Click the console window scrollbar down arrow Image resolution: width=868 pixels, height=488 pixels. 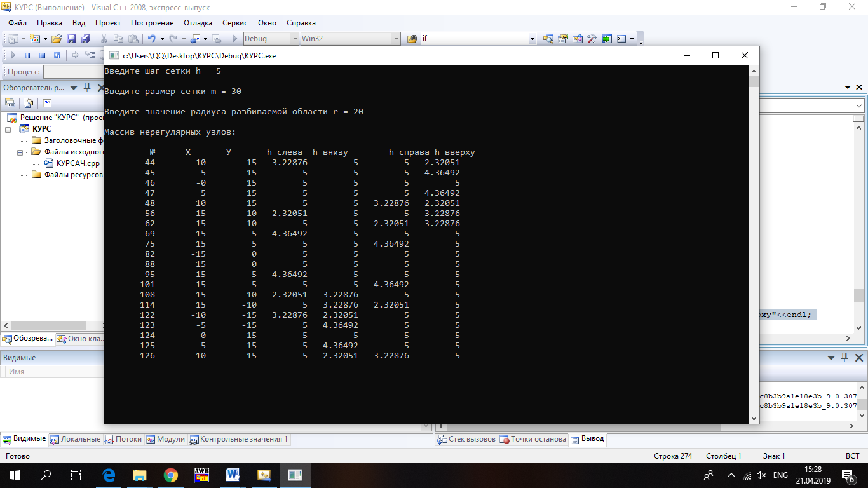pyautogui.click(x=754, y=418)
